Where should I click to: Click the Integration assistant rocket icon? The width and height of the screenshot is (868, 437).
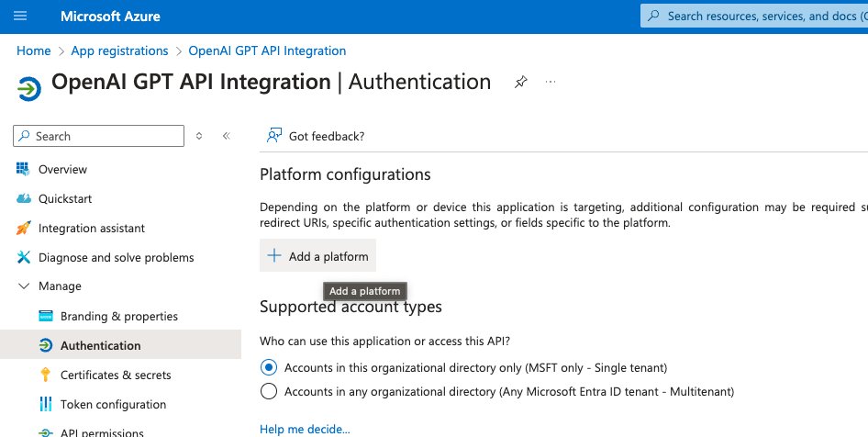pos(23,228)
